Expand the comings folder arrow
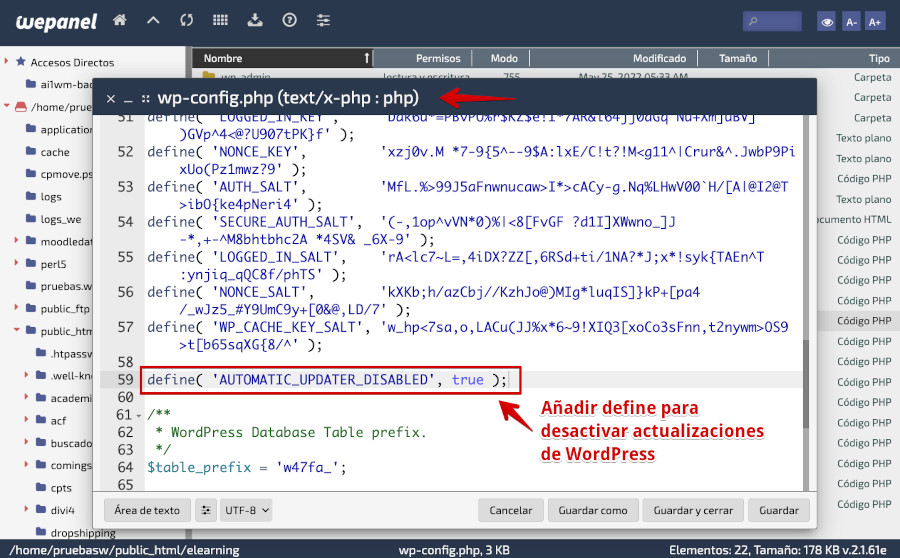 click(x=26, y=464)
